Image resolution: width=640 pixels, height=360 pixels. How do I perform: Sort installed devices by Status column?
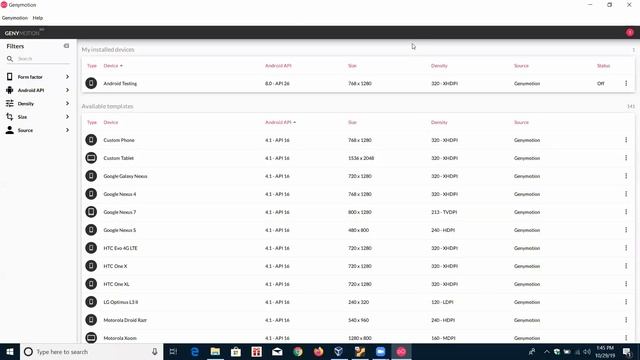tap(603, 66)
